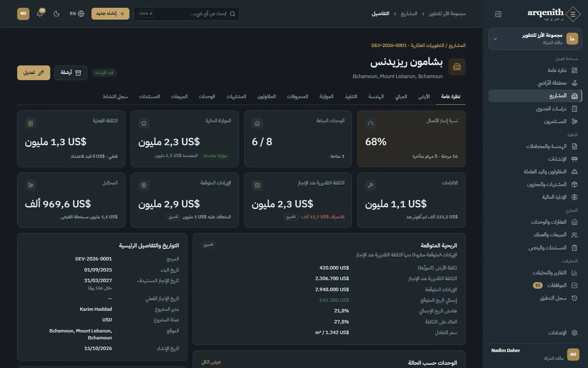Image resolution: width=588 pixels, height=368 pixels.
Task: Open المشتريات والمخزون sidebar item
Action: click(535, 184)
